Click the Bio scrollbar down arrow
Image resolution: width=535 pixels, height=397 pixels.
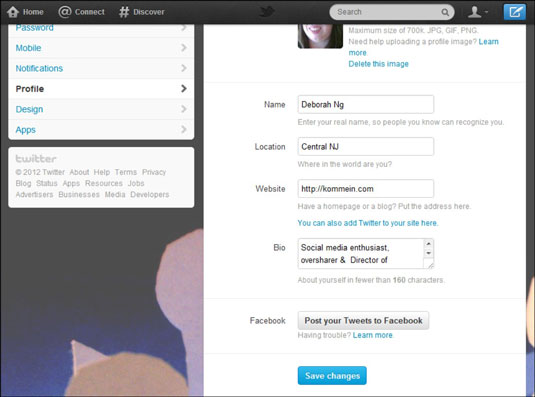point(428,253)
